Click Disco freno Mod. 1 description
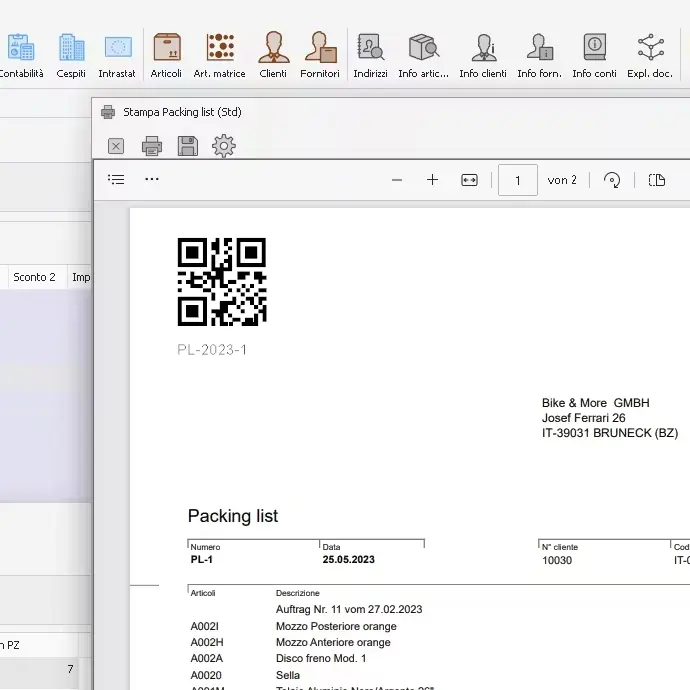690x690 pixels. coord(321,658)
